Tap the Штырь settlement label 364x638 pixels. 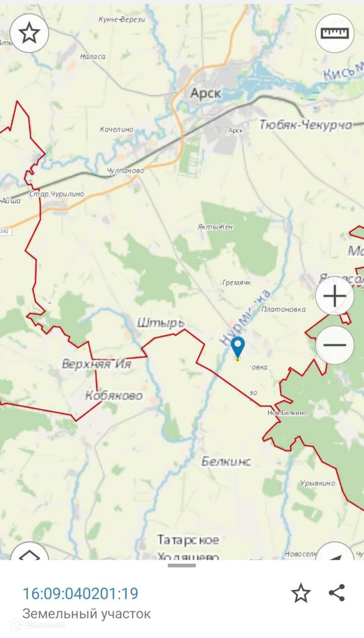point(161,323)
